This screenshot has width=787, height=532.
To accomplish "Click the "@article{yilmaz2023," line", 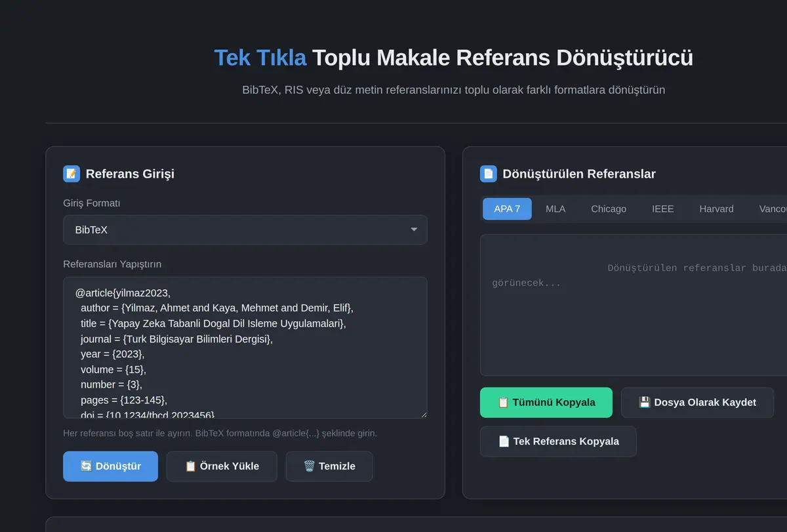I will (123, 293).
